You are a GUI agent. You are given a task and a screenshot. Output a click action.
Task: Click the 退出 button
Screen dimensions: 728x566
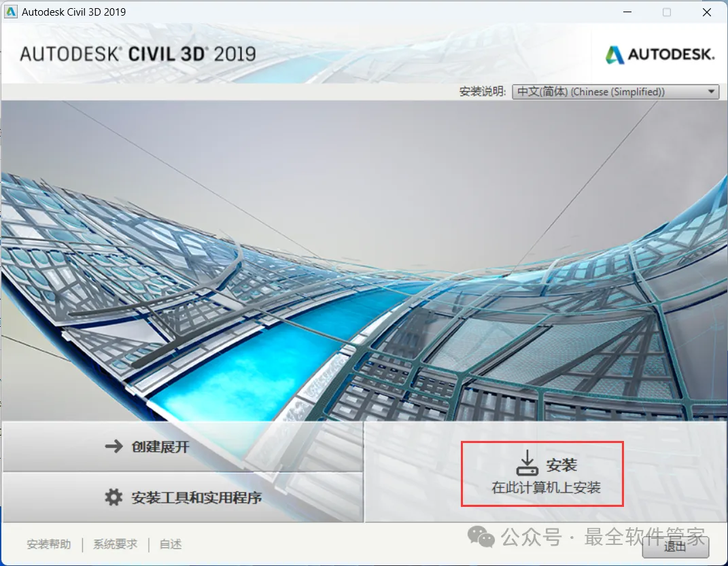675,546
